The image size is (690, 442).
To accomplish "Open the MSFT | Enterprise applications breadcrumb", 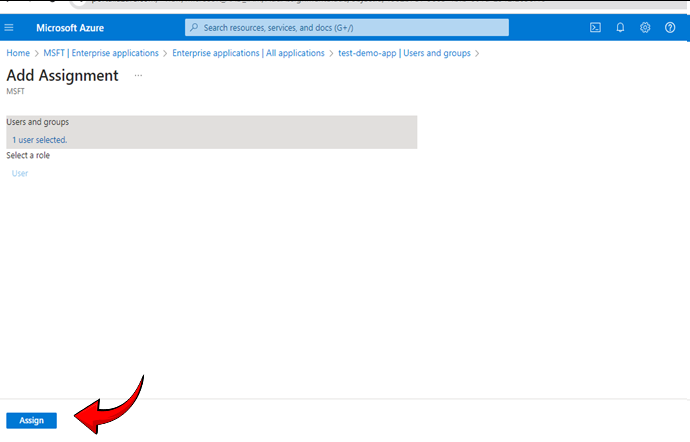I will click(101, 53).
